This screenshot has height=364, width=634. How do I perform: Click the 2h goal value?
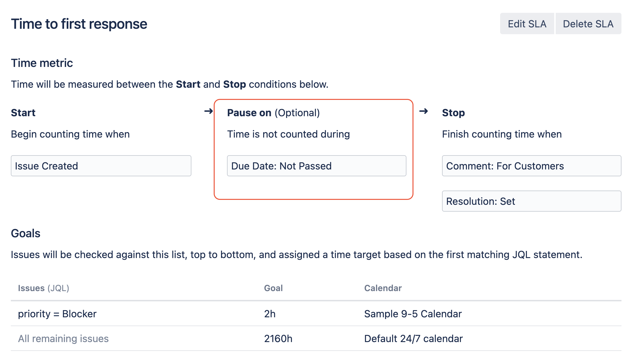(270, 314)
